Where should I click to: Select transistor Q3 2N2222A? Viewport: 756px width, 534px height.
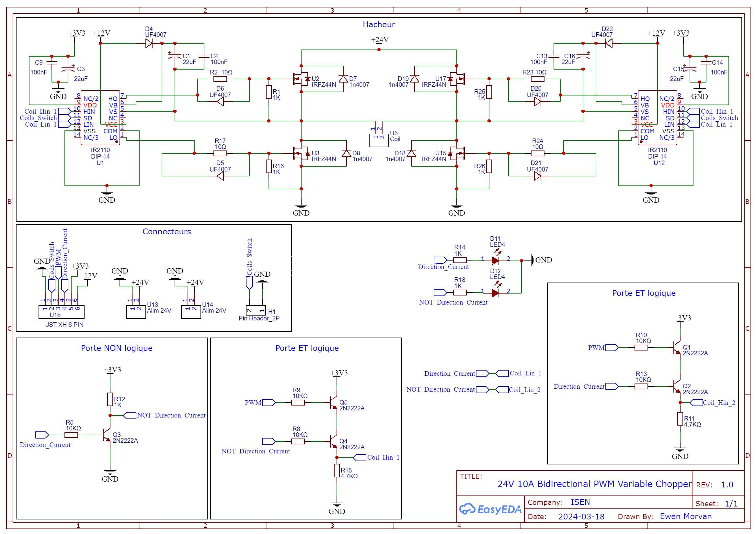point(107,435)
